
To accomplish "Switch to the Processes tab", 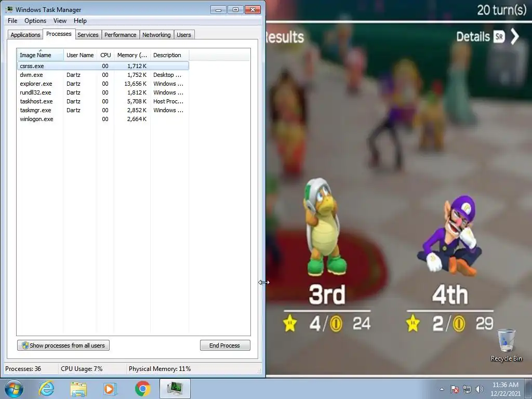I will coord(59,34).
